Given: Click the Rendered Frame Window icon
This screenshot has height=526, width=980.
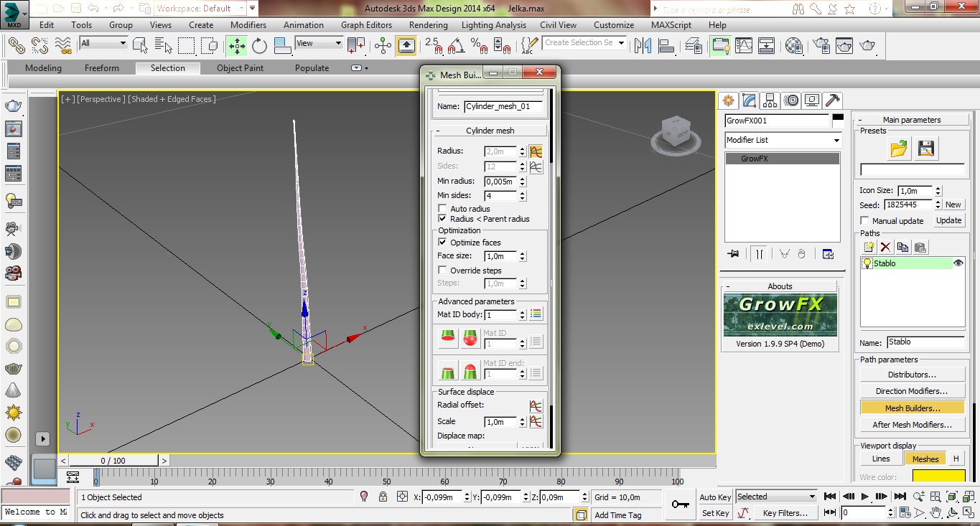Looking at the screenshot, I should coord(844,46).
